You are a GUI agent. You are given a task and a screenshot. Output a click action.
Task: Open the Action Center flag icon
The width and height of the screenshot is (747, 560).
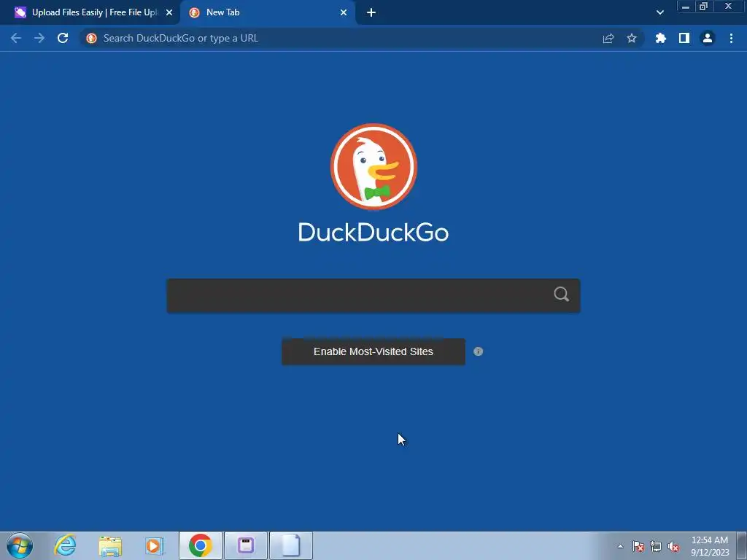click(x=638, y=546)
